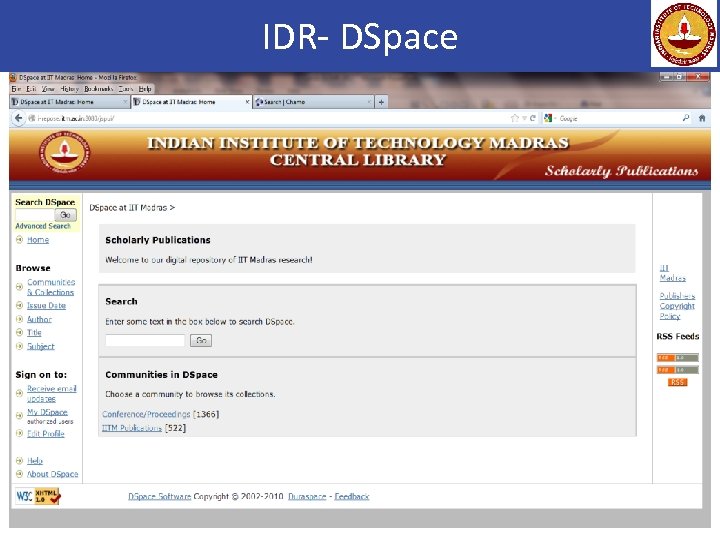Browse by Author

pyautogui.click(x=39, y=319)
